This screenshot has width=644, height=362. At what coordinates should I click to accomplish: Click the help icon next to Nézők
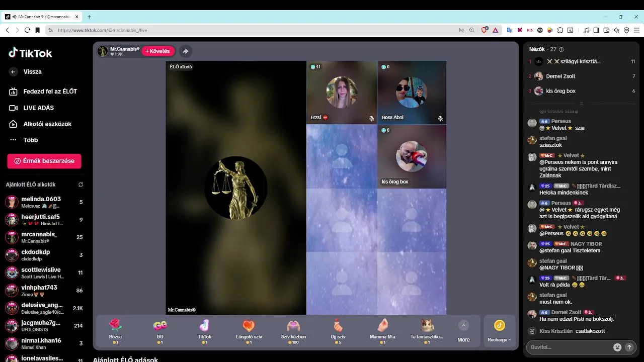tap(561, 49)
